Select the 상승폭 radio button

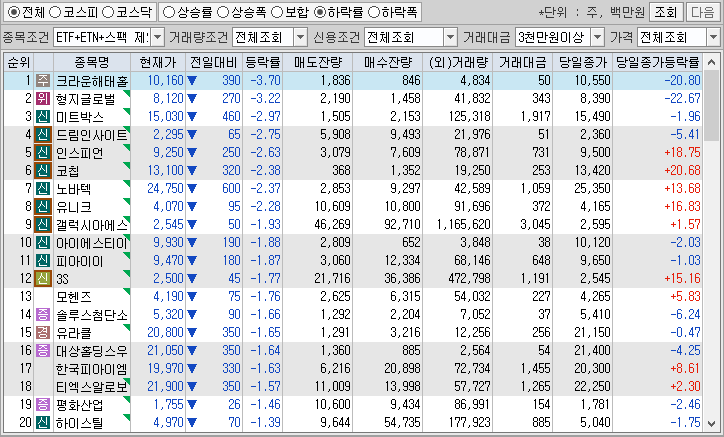[223, 12]
